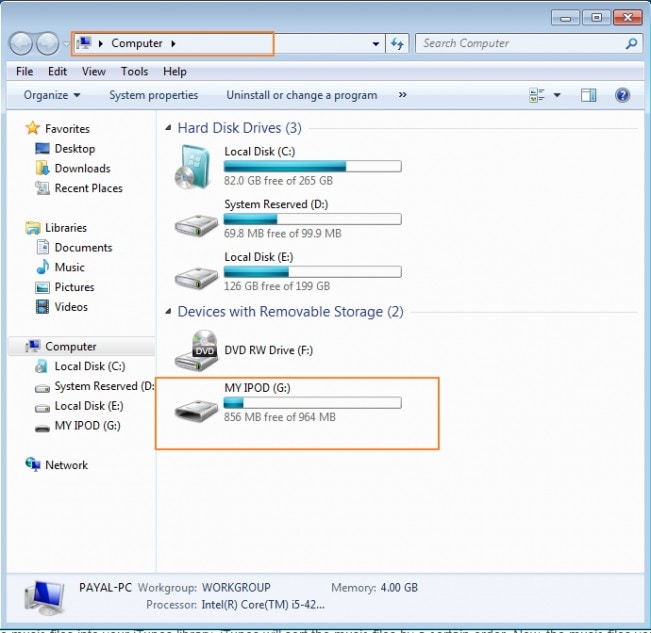Click the Network icon in navigation pane
This screenshot has width=651, height=633.
pos(33,464)
